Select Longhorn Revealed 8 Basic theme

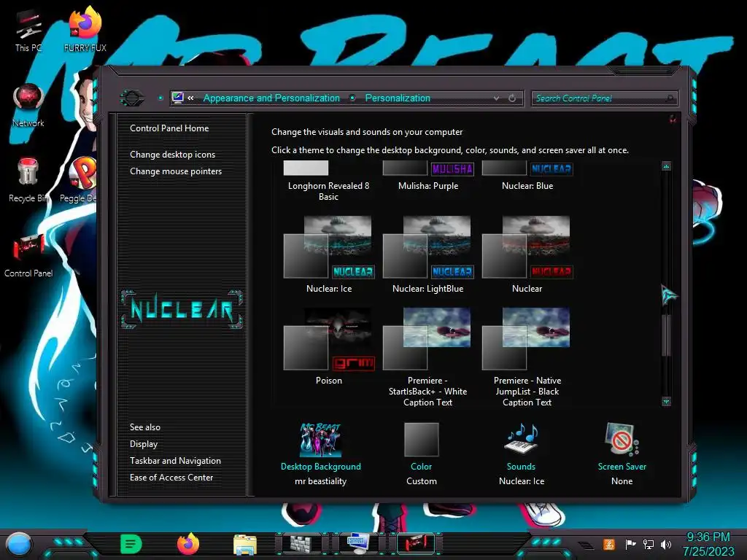328,181
